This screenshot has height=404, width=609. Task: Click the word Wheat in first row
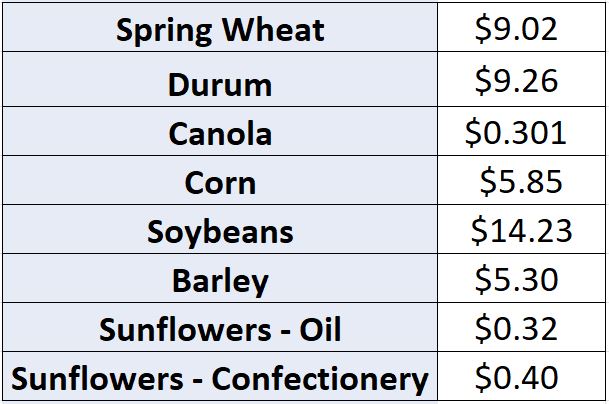tap(273, 30)
